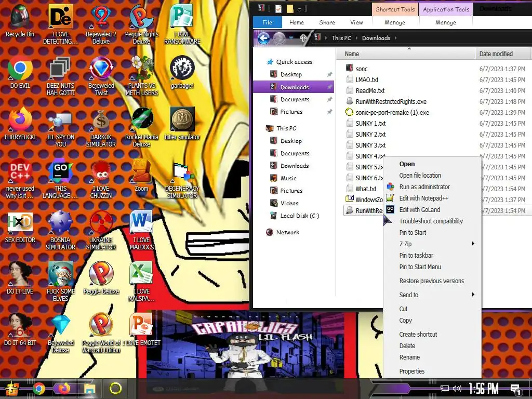Sort files by Name column header
This screenshot has height=399, width=532.
[406, 54]
